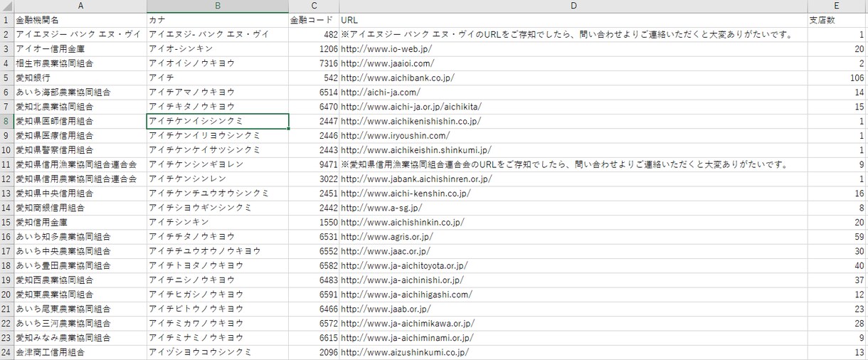Select cell アイチミカワノウキヨウ
This screenshot has height=360, width=868.
point(218,323)
